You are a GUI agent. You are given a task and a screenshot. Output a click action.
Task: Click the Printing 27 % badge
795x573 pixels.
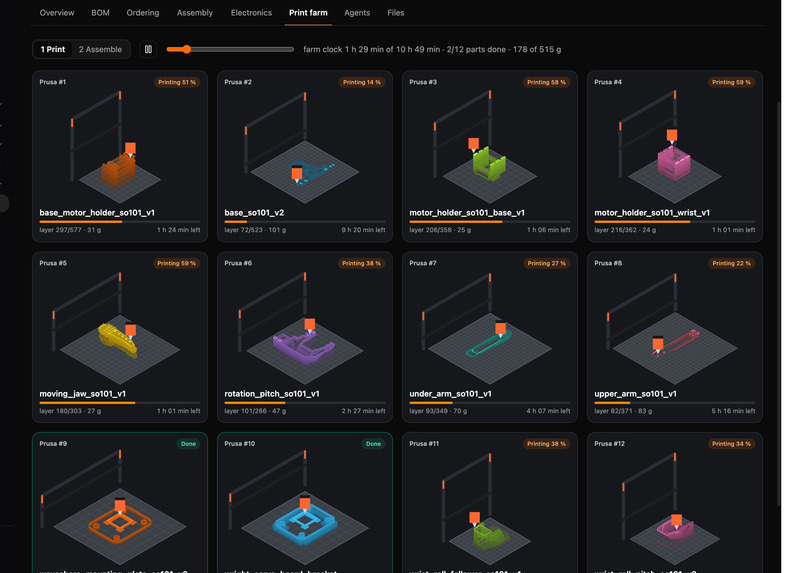click(x=547, y=263)
